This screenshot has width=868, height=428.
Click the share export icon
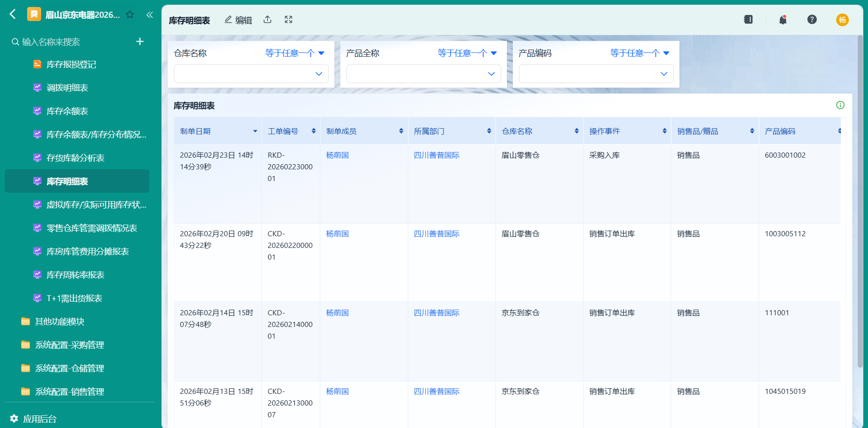click(x=267, y=20)
